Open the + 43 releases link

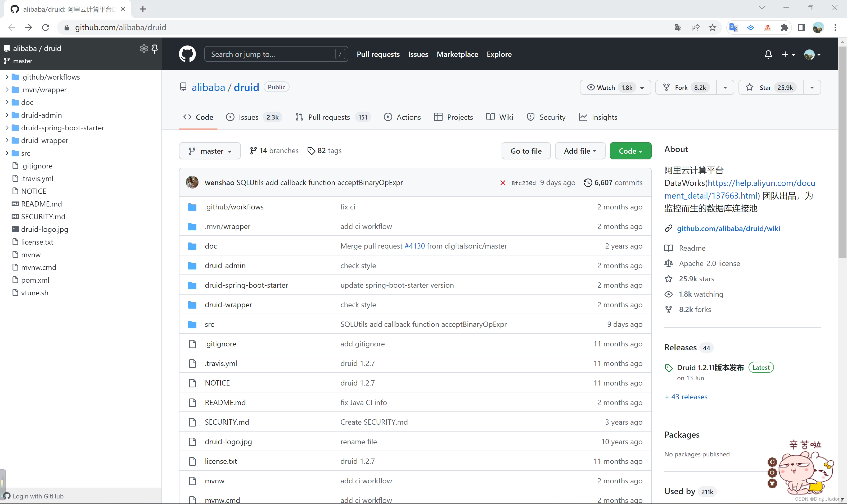686,397
